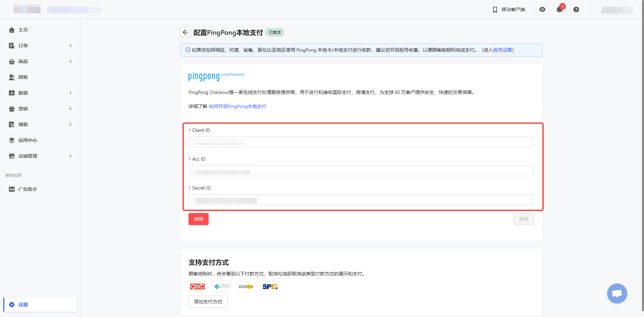Click the 商品 products basket icon

click(x=12, y=61)
